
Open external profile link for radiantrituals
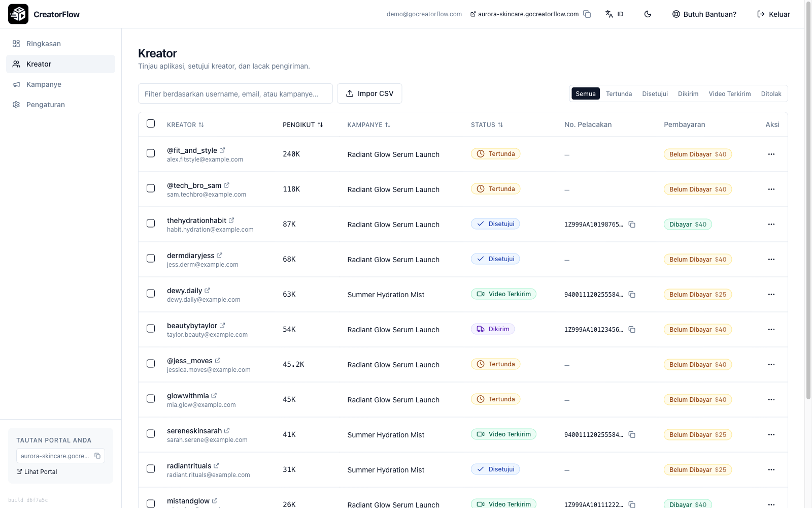216,466
